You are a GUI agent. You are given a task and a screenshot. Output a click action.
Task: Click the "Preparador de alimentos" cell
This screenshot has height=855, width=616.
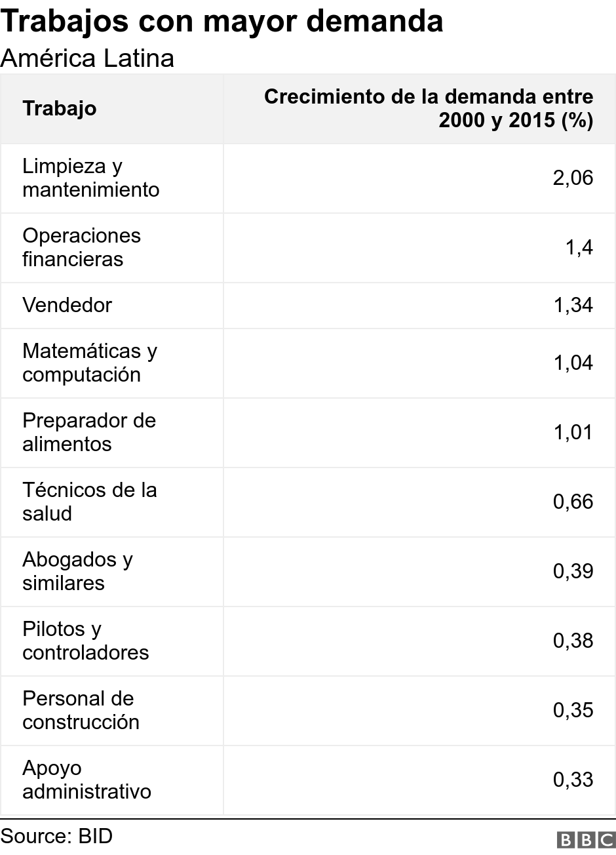point(88,433)
